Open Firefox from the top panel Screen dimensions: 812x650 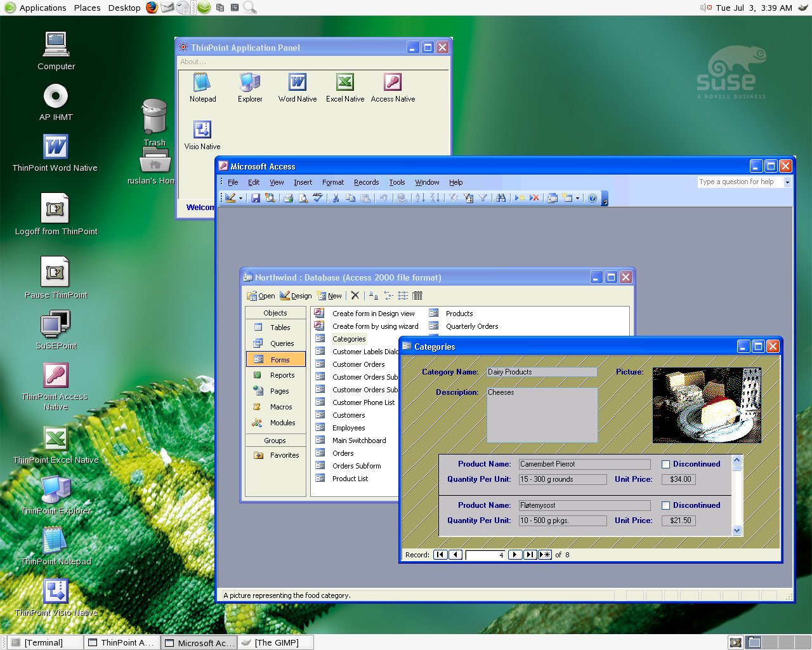point(152,8)
